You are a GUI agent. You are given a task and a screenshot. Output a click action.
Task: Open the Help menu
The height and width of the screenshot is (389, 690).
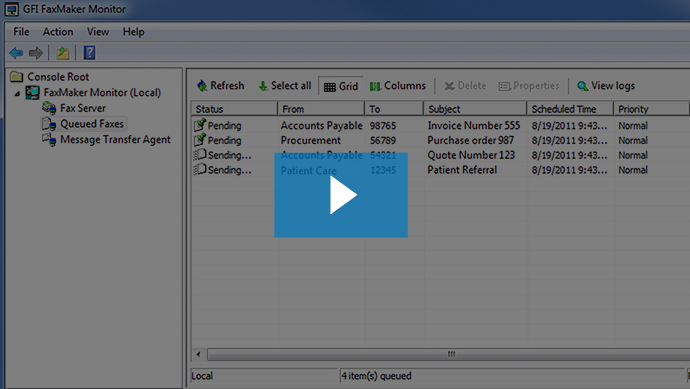pos(133,32)
